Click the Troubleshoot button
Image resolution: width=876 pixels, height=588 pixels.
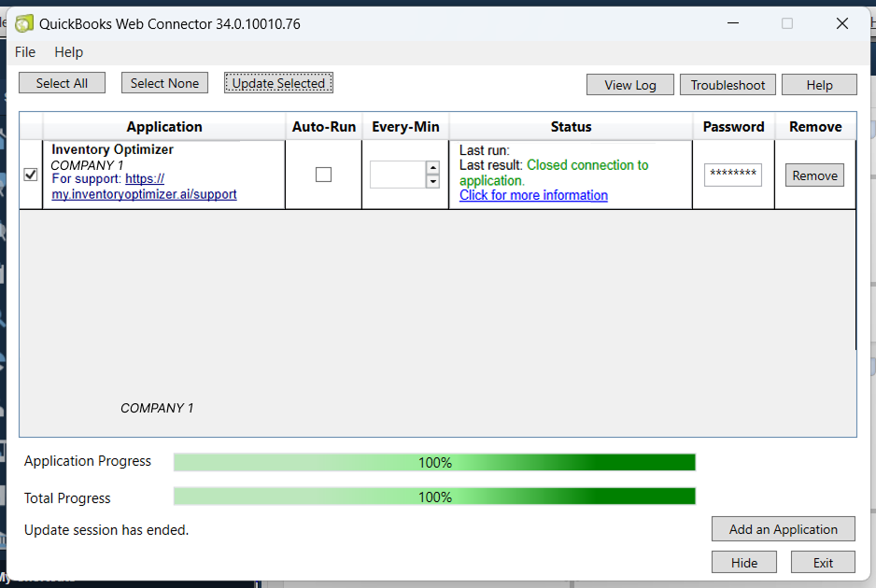click(x=728, y=85)
